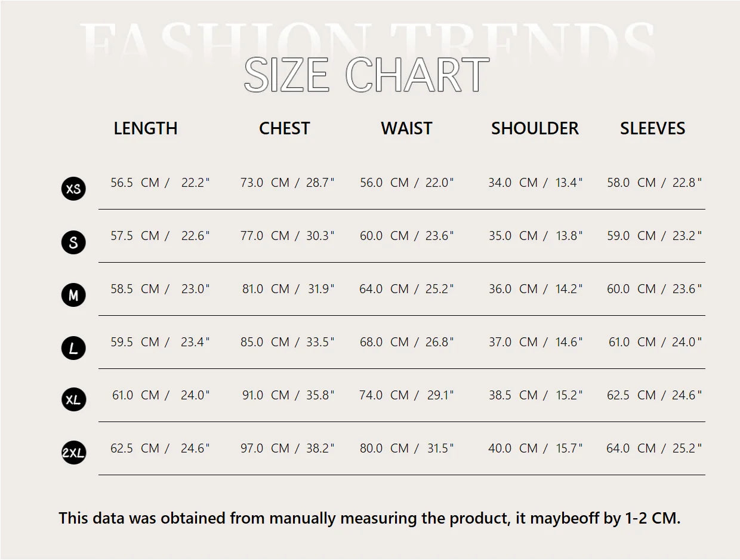This screenshot has width=740, height=560.
Task: Select the S size circle icon
Action: pyautogui.click(x=73, y=242)
